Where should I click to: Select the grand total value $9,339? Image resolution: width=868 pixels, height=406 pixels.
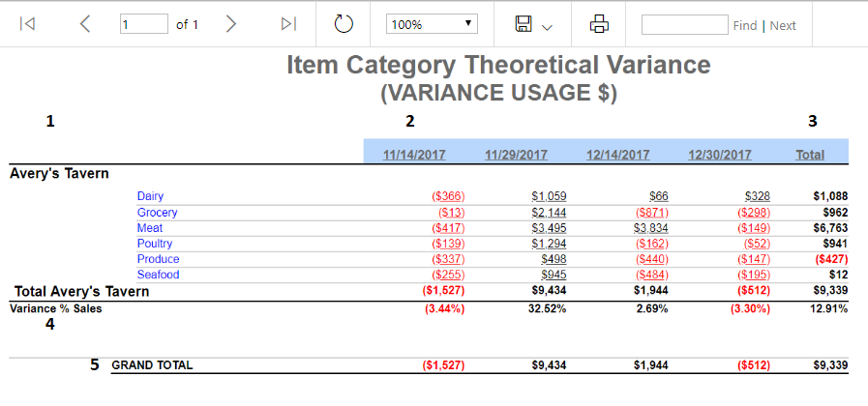830,365
